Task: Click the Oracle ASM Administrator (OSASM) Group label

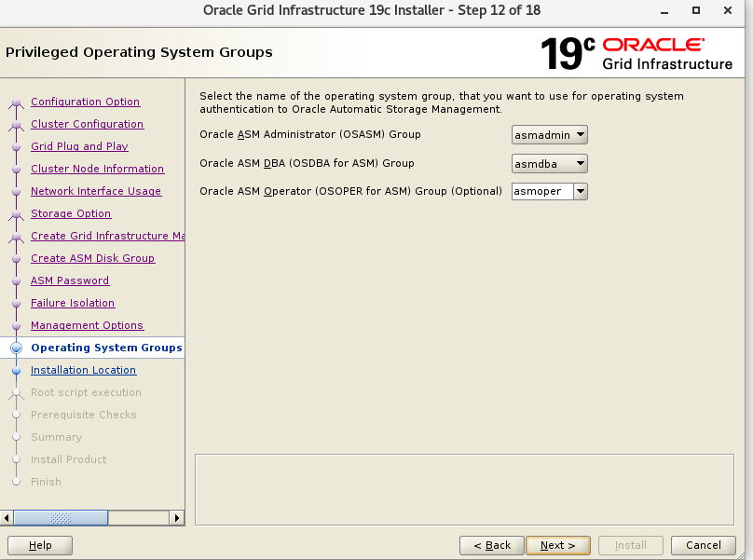Action: click(x=310, y=134)
